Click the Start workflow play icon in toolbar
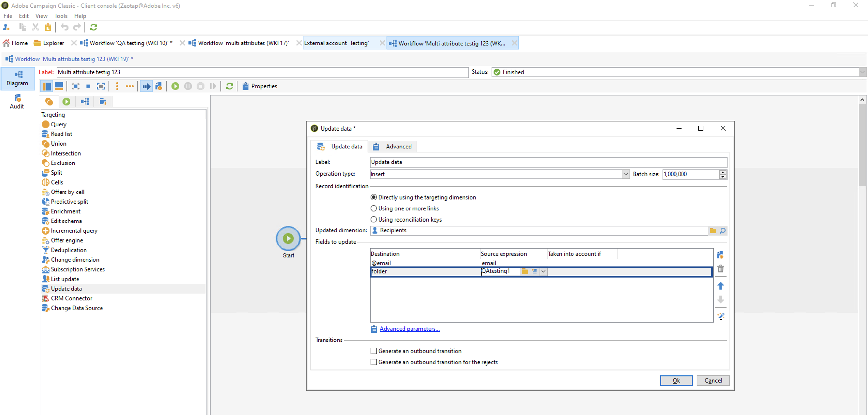Image resolution: width=868 pixels, height=415 pixels. [175, 86]
